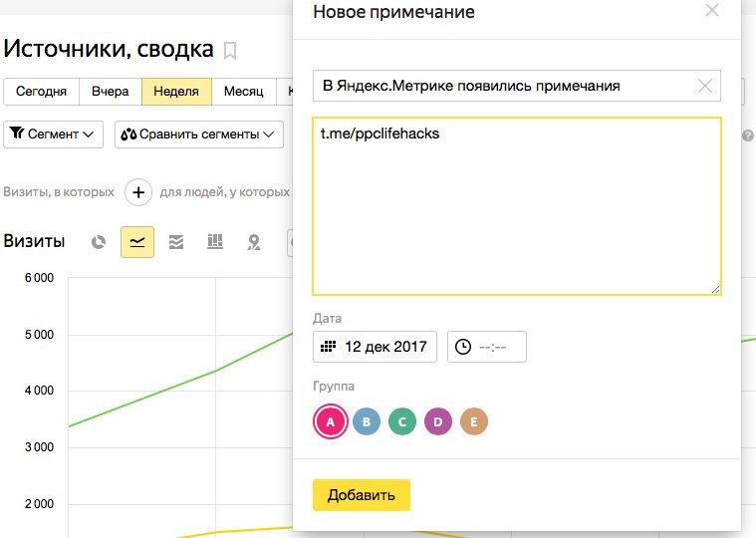This screenshot has height=538, width=756.
Task: Click the Новое примечание dialog heading
Action: click(393, 12)
